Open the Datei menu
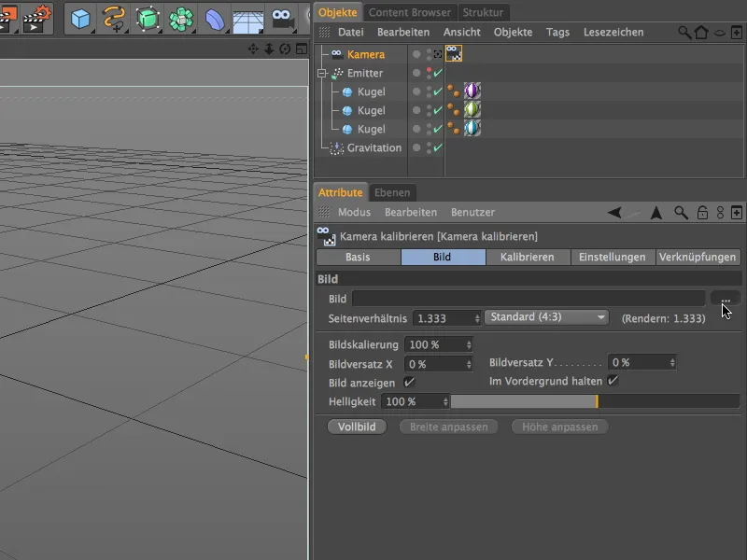This screenshot has width=747, height=560. tap(351, 33)
